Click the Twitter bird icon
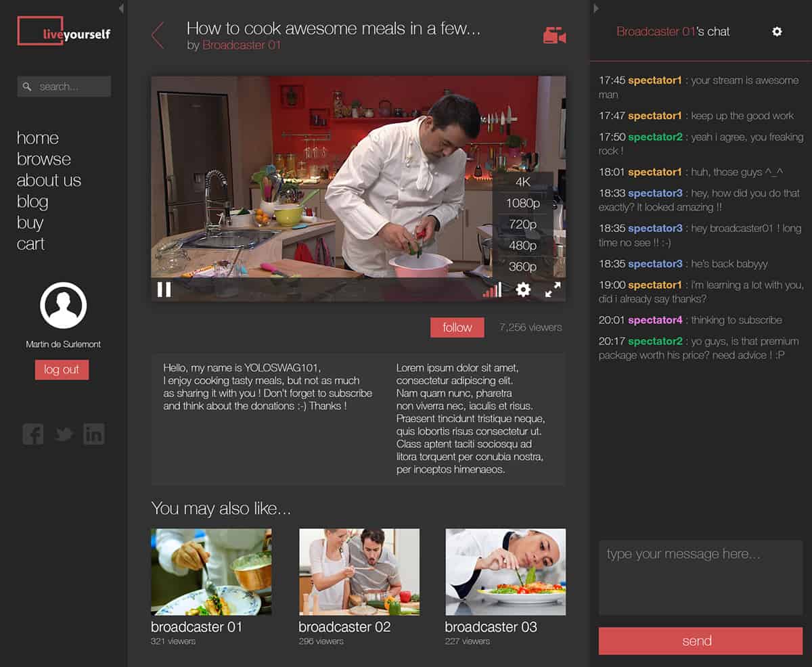The image size is (812, 667). [x=64, y=434]
